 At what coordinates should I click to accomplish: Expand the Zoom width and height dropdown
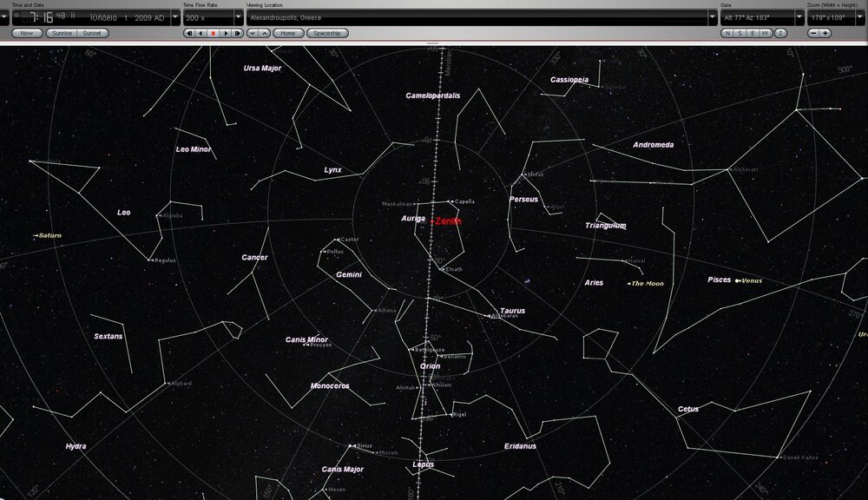[858, 16]
